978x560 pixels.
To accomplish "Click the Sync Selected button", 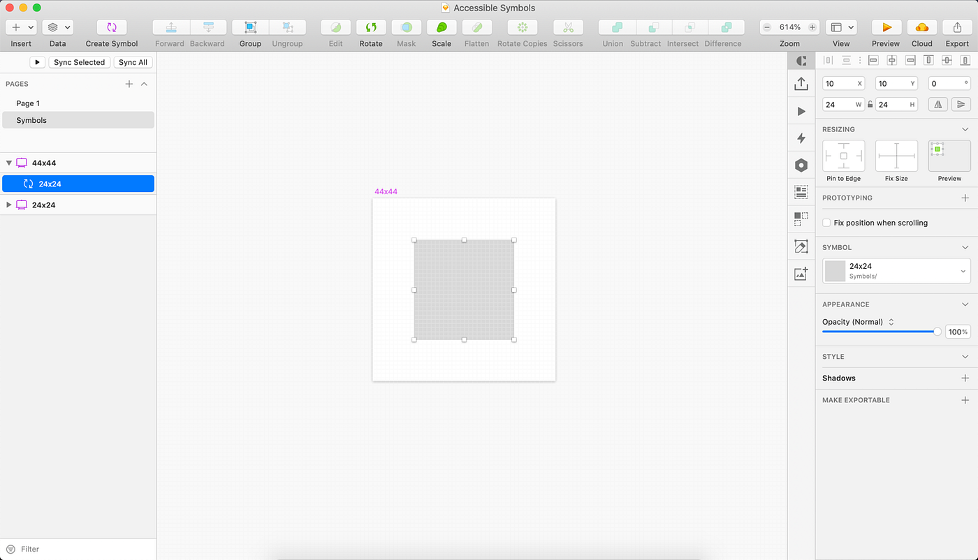I will [79, 61].
